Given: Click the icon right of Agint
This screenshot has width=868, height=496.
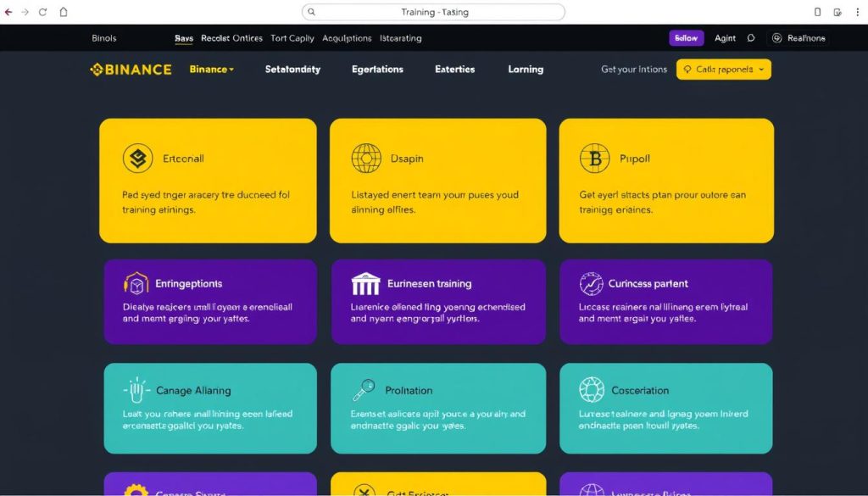Looking at the screenshot, I should [751, 38].
